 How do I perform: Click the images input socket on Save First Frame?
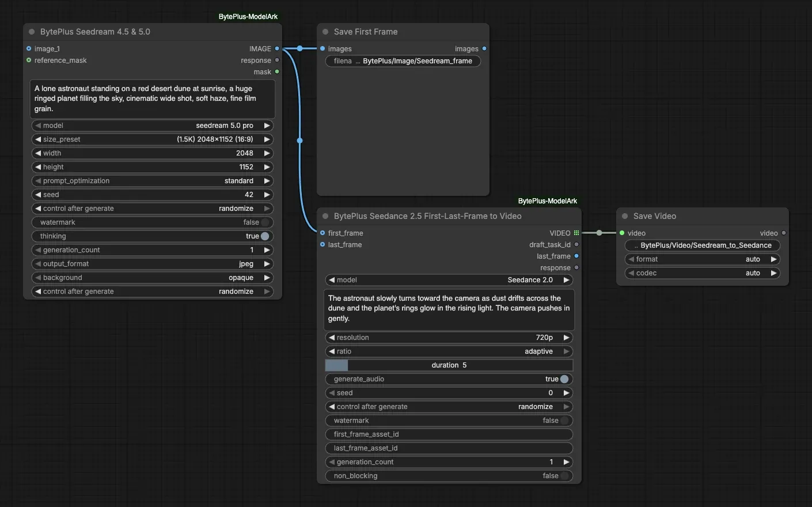(322, 49)
